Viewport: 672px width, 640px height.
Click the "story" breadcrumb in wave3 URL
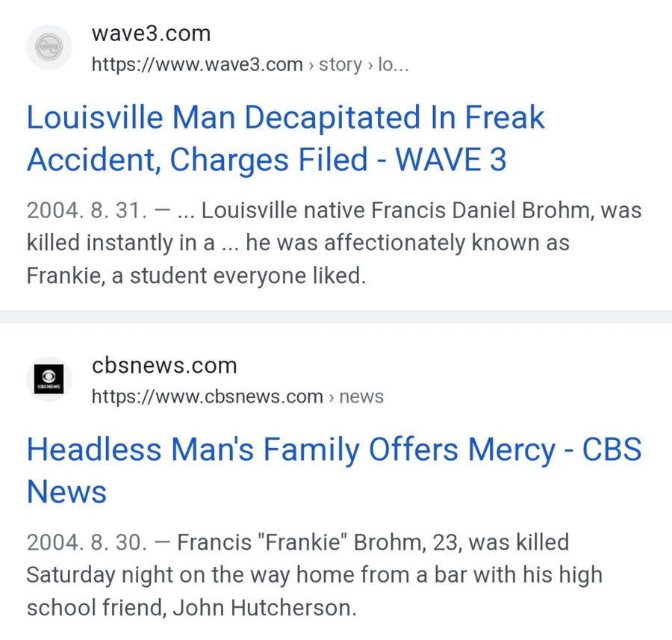(x=340, y=65)
